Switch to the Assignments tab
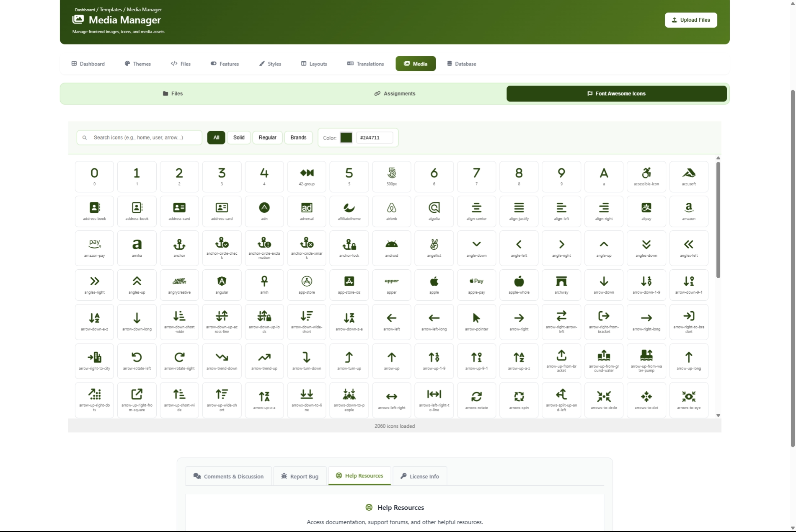Viewport: 796px width, 532px height. click(395, 93)
